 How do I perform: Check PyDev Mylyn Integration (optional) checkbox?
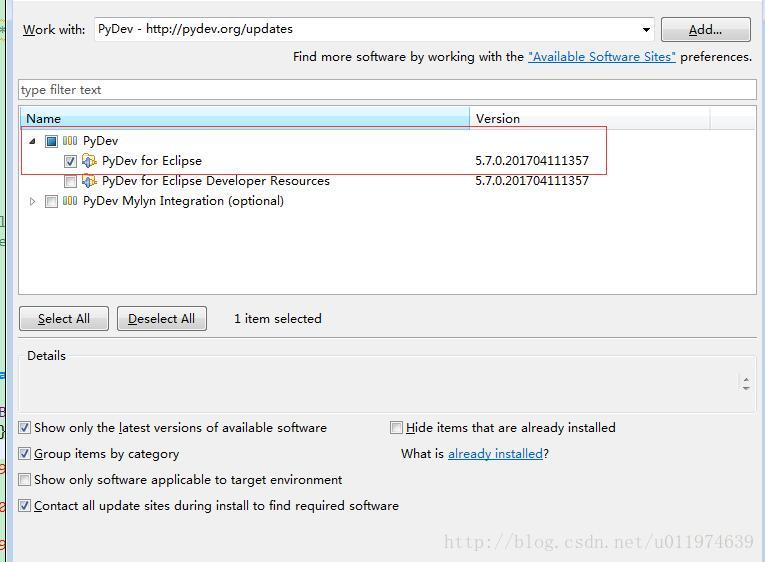tap(51, 201)
